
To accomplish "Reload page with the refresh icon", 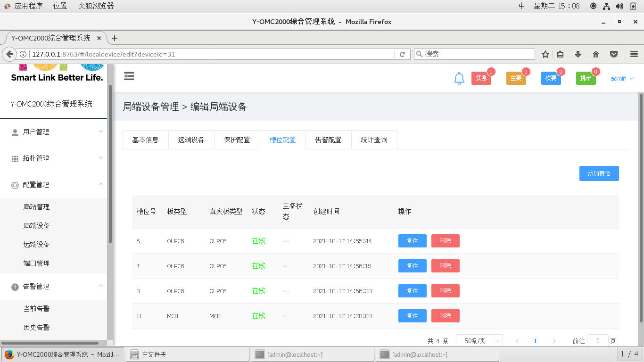I will [402, 54].
